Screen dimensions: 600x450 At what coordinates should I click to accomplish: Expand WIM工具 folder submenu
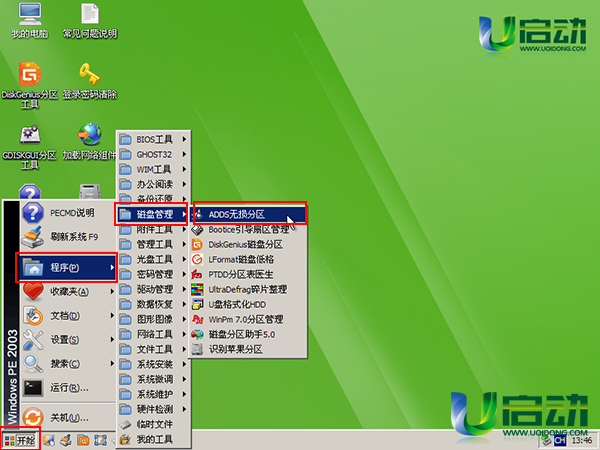153,169
